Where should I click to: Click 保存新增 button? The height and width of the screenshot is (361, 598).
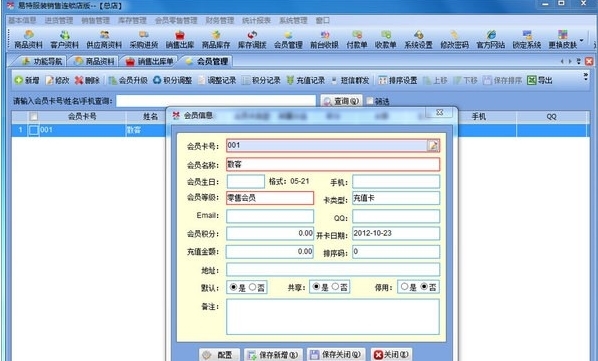[273, 355]
